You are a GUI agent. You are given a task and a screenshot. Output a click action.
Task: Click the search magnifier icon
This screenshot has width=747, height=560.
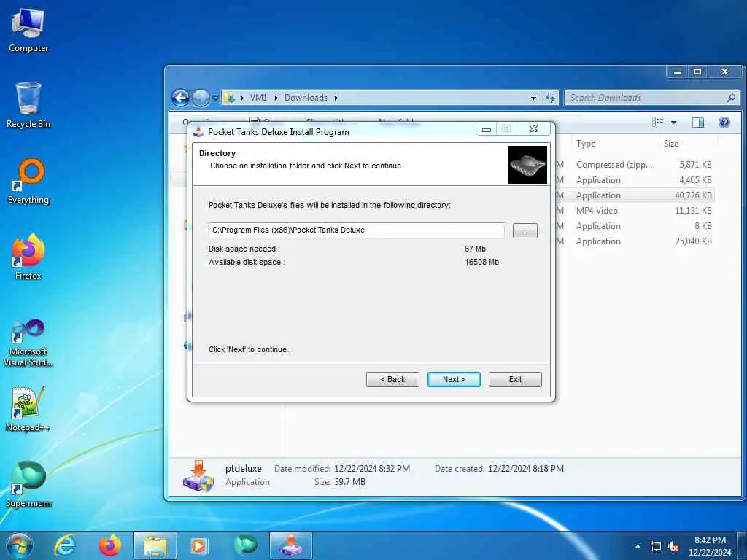(x=731, y=98)
